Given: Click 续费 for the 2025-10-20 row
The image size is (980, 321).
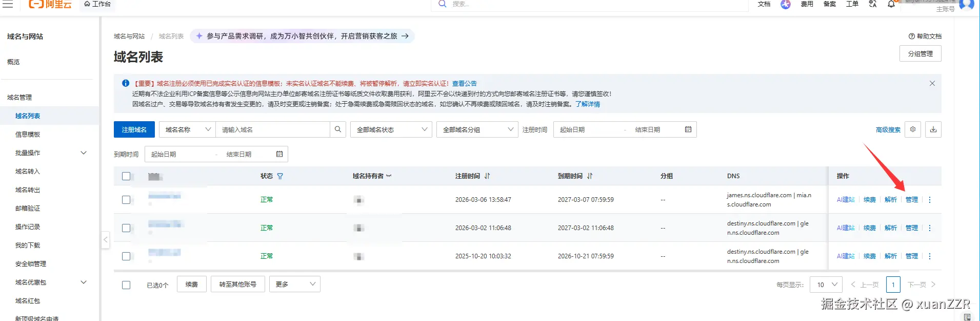Looking at the screenshot, I should pos(870,256).
